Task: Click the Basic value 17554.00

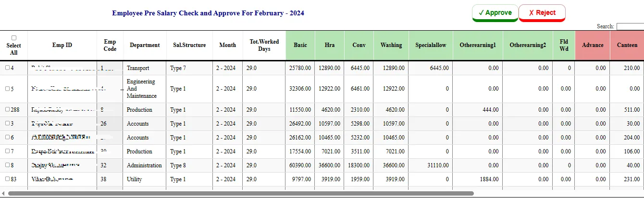Action: pos(300,151)
